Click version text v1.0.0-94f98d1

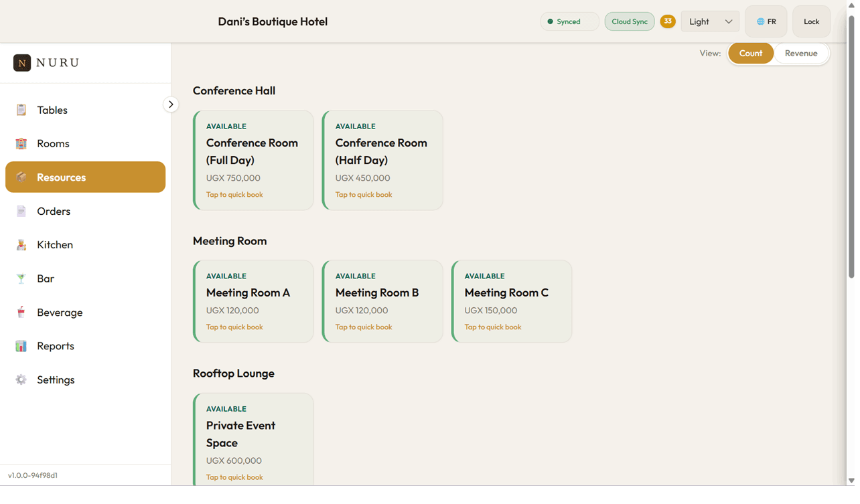[33, 475]
